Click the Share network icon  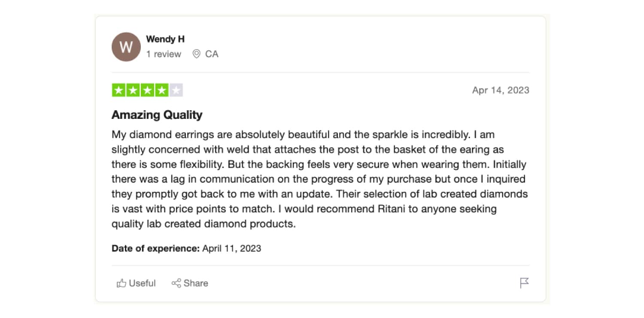point(176,283)
